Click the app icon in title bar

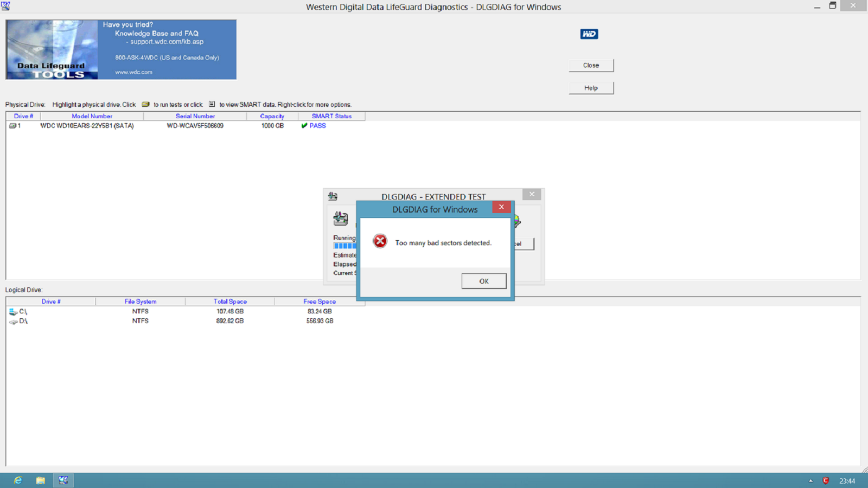tap(5, 6)
